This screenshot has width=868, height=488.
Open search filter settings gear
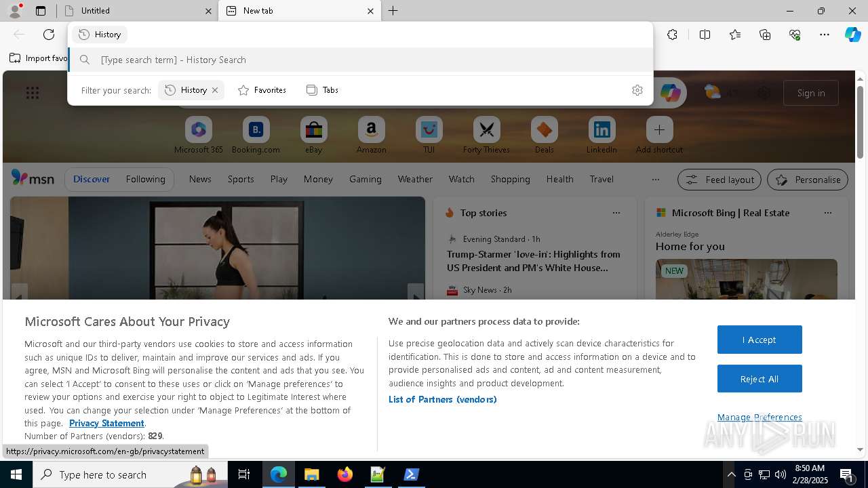tap(637, 90)
